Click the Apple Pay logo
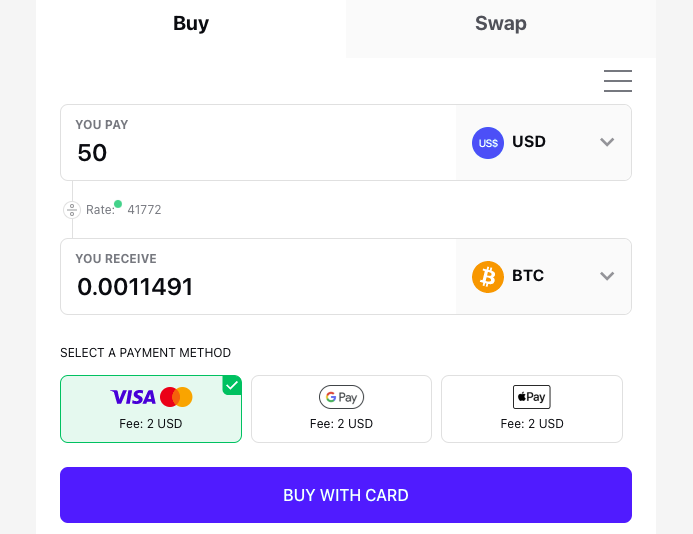 pos(531,397)
